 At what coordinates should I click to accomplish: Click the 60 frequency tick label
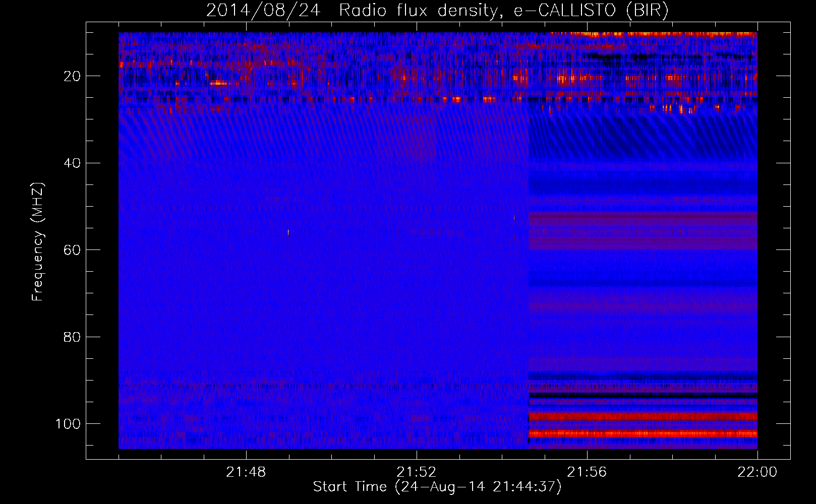[73, 250]
